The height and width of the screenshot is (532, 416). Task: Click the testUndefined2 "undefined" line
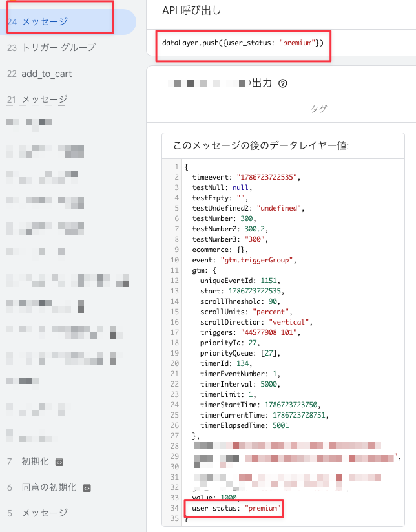tap(248, 208)
